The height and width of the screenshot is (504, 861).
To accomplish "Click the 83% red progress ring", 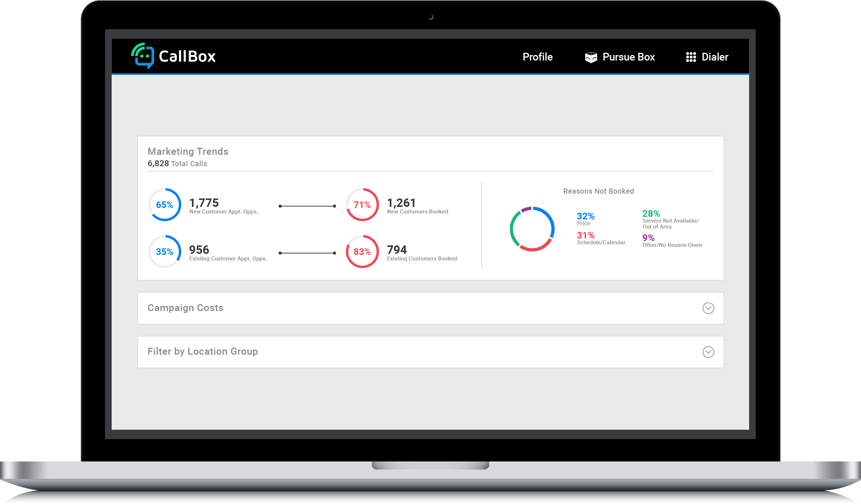I will coord(362,252).
